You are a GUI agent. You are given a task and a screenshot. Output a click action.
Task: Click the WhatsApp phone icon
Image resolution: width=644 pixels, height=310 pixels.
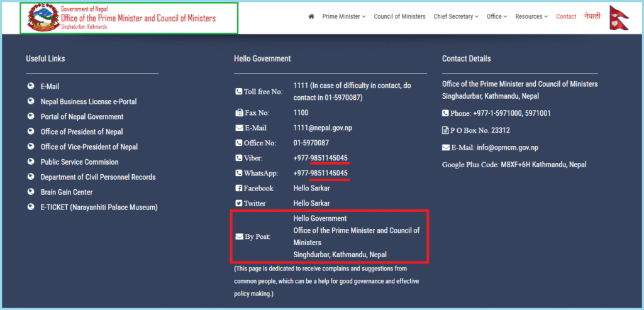[x=238, y=174]
